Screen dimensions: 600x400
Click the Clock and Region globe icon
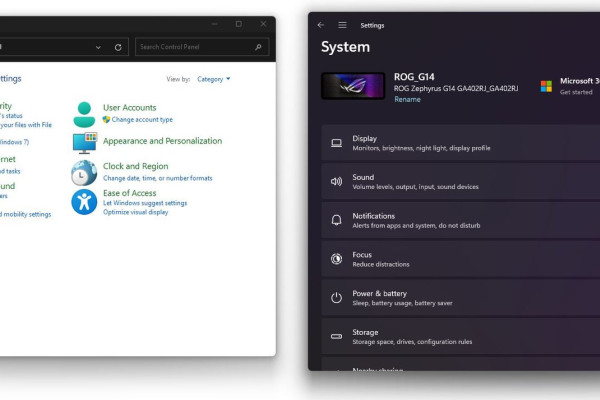pos(84,173)
